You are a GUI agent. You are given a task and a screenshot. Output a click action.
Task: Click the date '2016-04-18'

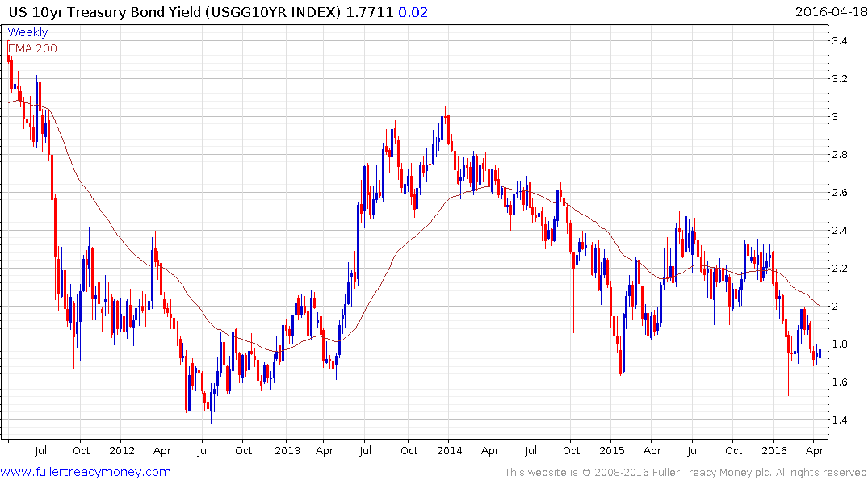[x=830, y=12]
